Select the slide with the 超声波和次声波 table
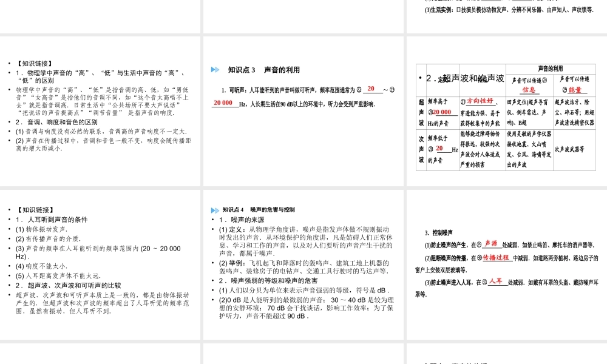Image resolution: width=607 pixels, height=364 pixels. pyautogui.click(x=507, y=111)
